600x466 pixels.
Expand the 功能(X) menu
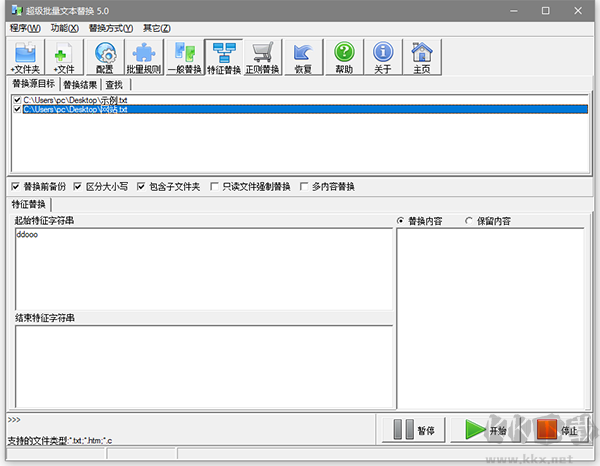(x=66, y=28)
